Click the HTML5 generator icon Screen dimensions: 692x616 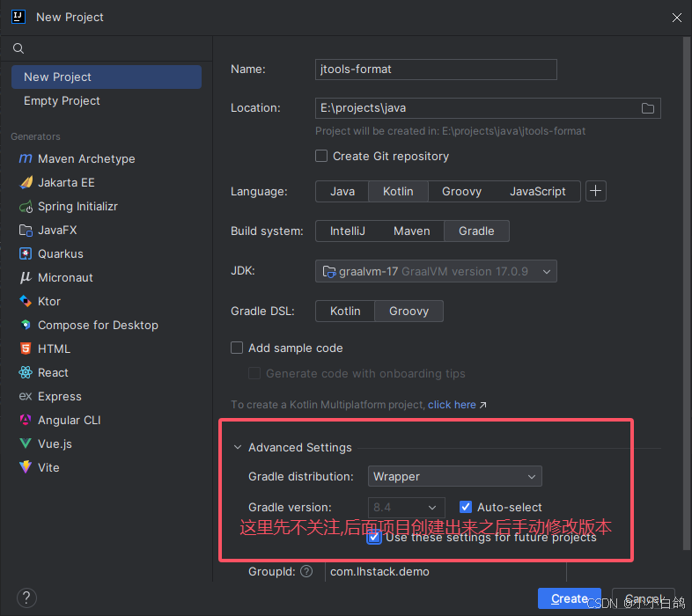coord(26,348)
